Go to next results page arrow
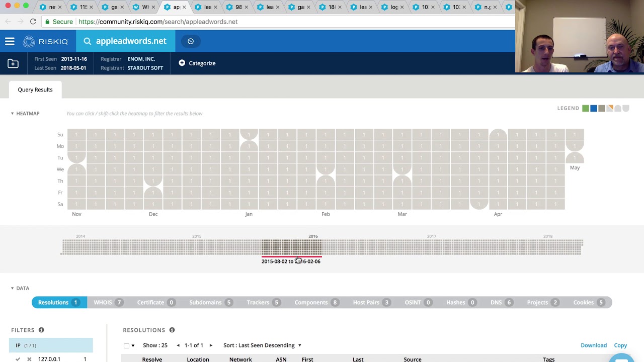The height and width of the screenshot is (362, 644). pyautogui.click(x=211, y=345)
